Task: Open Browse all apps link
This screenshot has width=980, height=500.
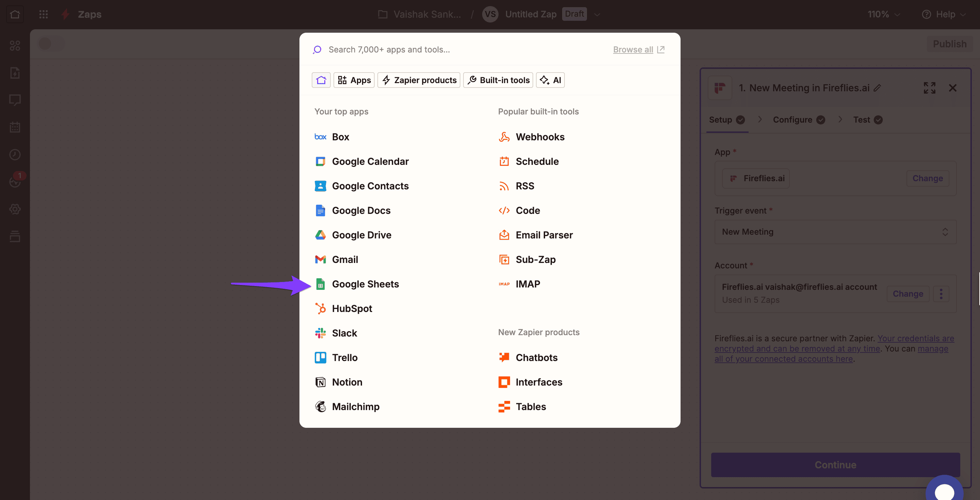Action: point(639,49)
